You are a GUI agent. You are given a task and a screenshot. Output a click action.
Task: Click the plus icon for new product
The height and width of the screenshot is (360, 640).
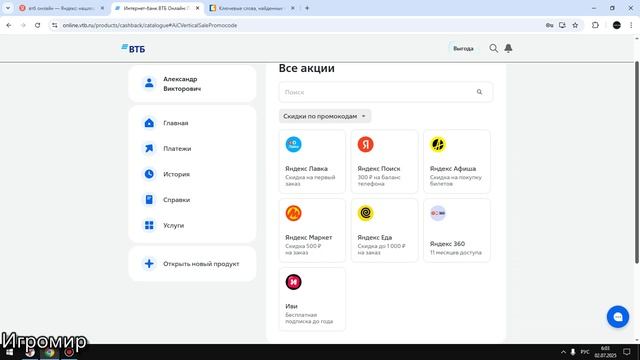[149, 264]
